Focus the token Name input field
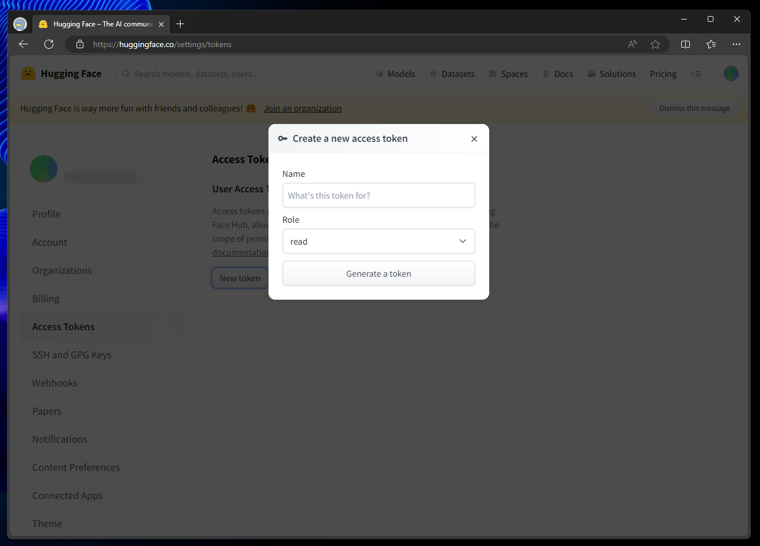Screen dimensions: 760x546 [379, 195]
